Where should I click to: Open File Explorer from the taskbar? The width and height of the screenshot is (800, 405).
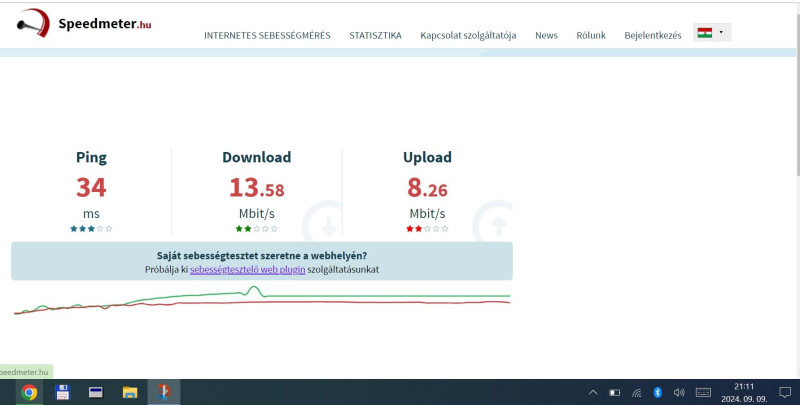point(130,392)
